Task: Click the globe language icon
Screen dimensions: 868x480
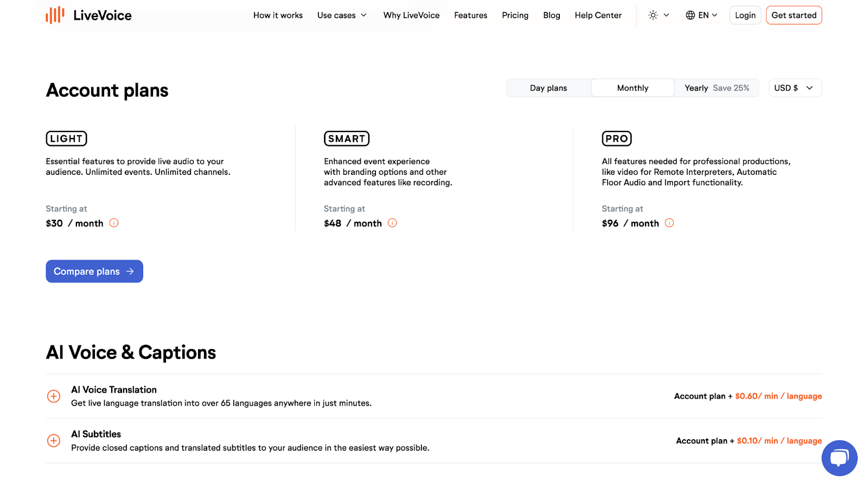Action: (690, 15)
